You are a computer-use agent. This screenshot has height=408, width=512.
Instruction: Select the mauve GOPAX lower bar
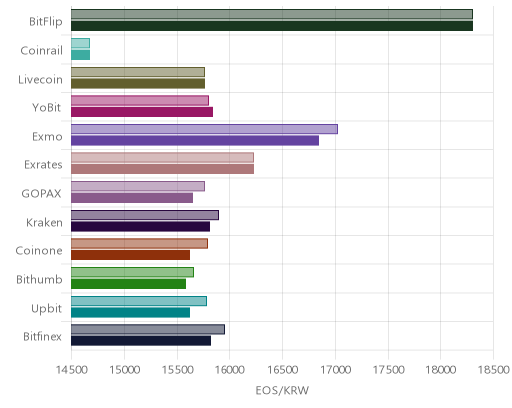pos(132,198)
